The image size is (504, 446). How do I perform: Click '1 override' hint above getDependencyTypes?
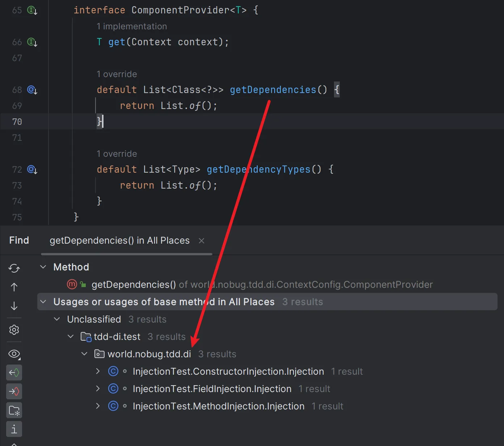pos(117,154)
